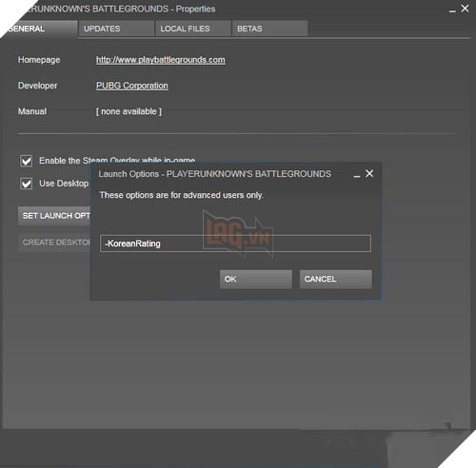Click CANCEL in Launch Options dialog

point(336,279)
